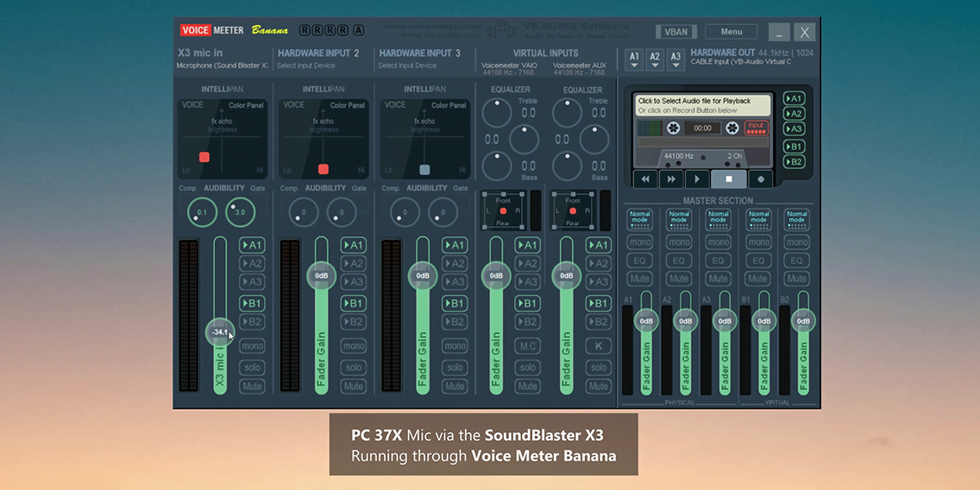Adjust AUX equalizer Treble knob
Screen dimensions: 980x490
pos(567,112)
